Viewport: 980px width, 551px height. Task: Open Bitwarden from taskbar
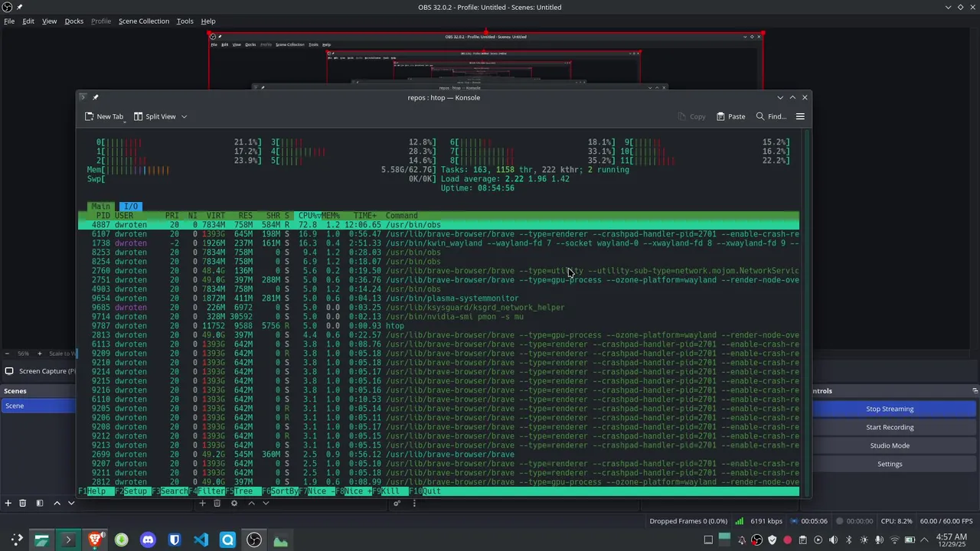point(175,540)
